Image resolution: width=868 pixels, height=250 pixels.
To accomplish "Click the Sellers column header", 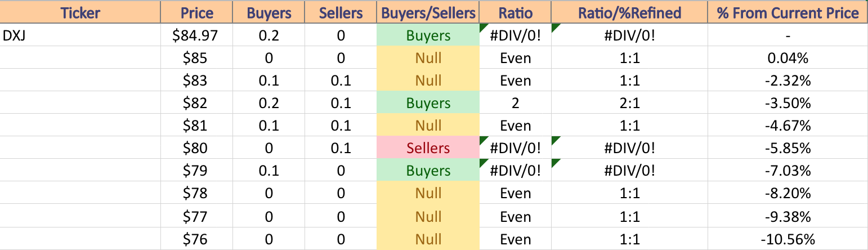I will point(341,12).
